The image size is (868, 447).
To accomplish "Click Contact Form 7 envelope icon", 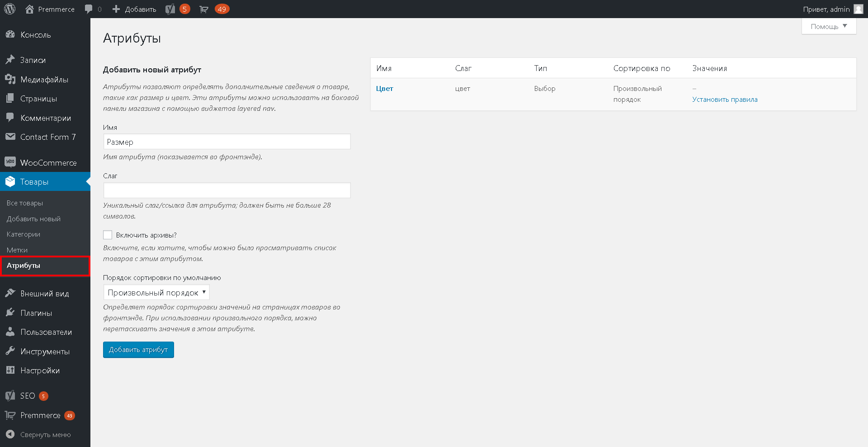I will tap(10, 137).
